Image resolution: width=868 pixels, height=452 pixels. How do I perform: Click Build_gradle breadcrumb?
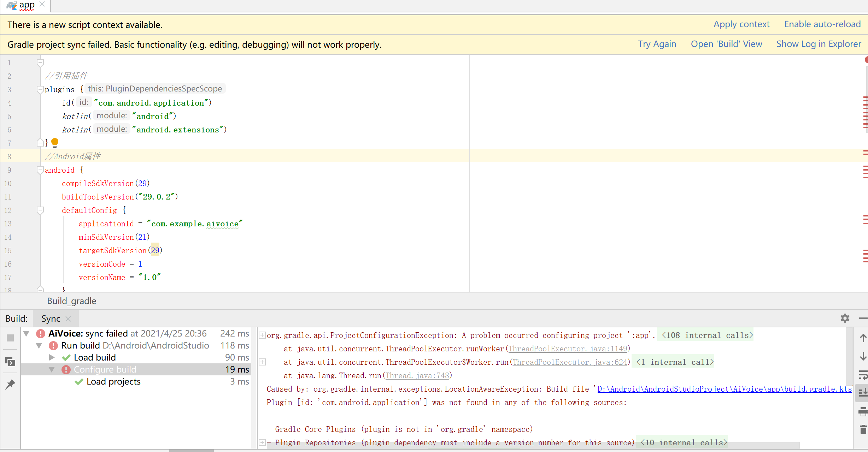coord(71,301)
